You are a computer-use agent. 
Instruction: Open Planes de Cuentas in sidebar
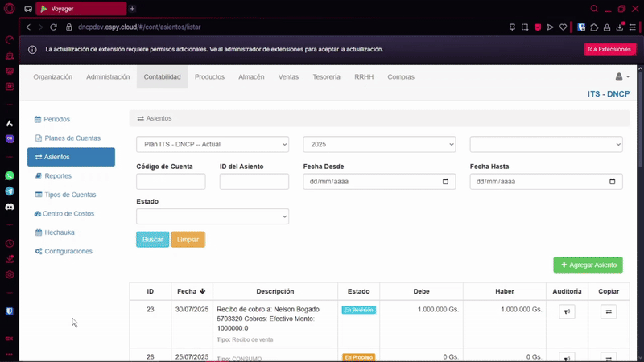72,138
